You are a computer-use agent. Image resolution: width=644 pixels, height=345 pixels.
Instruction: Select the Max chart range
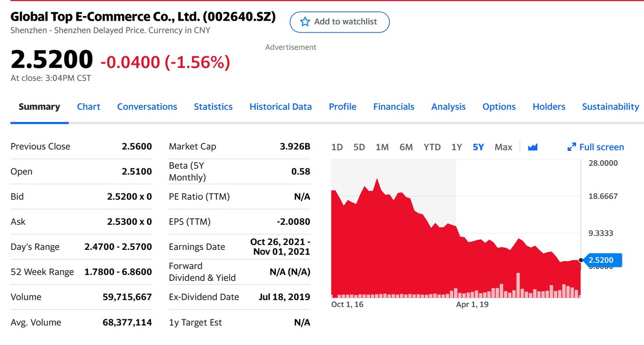(x=504, y=147)
